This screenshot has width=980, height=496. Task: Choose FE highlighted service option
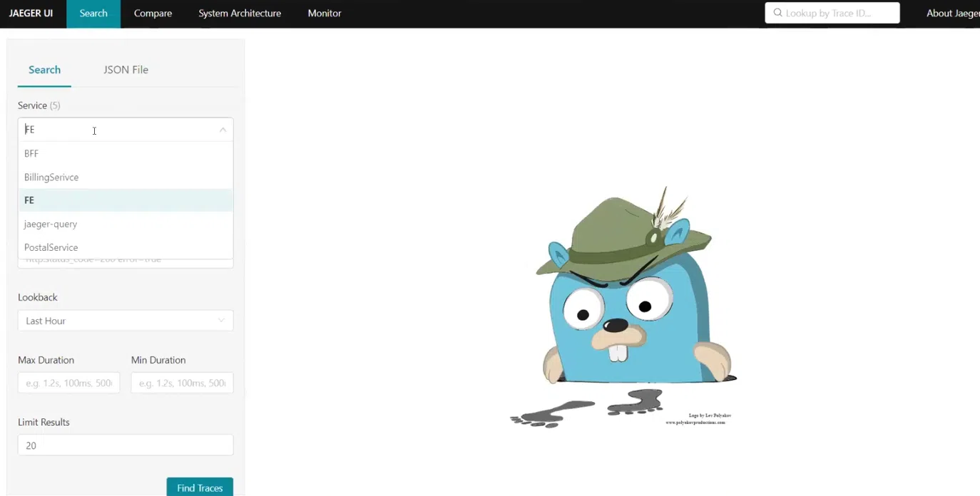tap(126, 200)
